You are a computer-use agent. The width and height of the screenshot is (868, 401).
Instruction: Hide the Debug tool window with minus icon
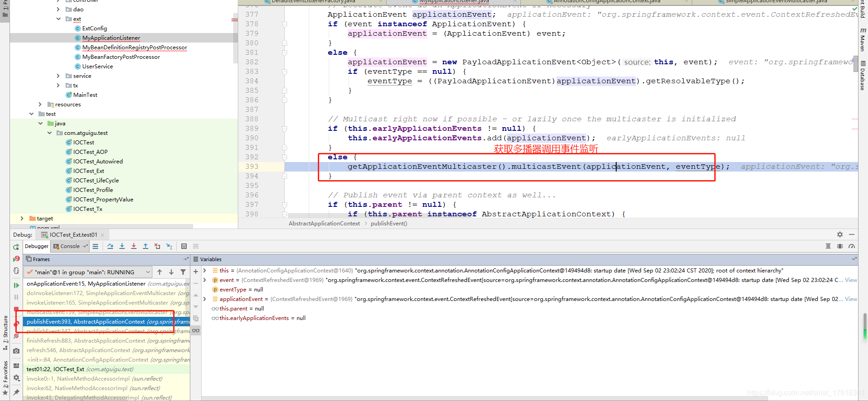pos(852,234)
